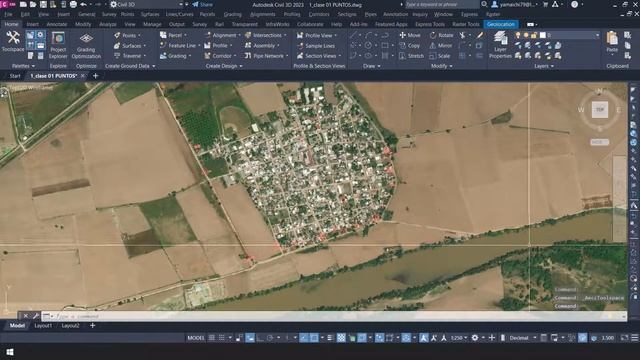
Task: Select the Stretch tool
Action: [x=411, y=56]
